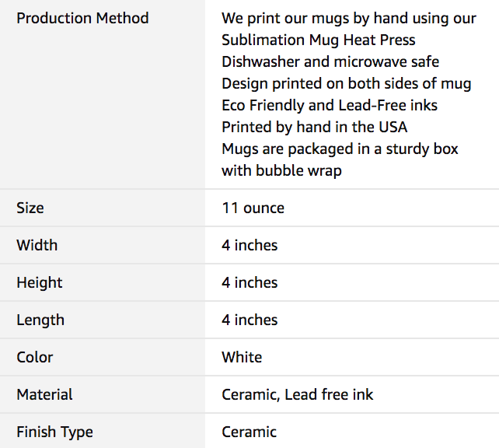The image size is (499, 448).
Task: Click the Width 4 inches value
Action: pos(249,245)
